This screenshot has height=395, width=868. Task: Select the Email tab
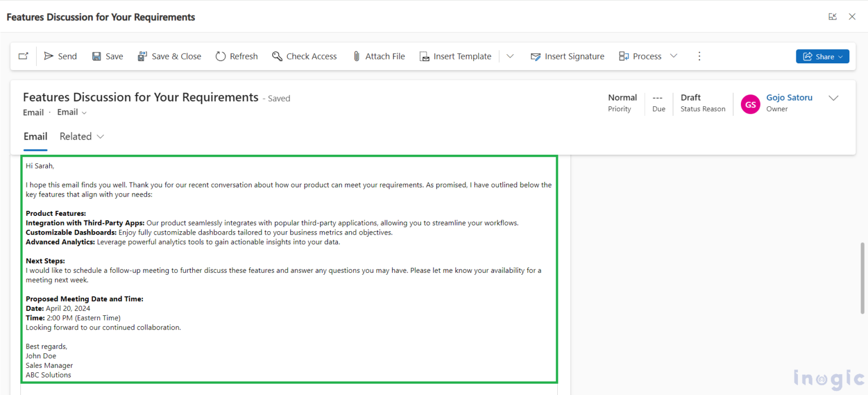35,136
